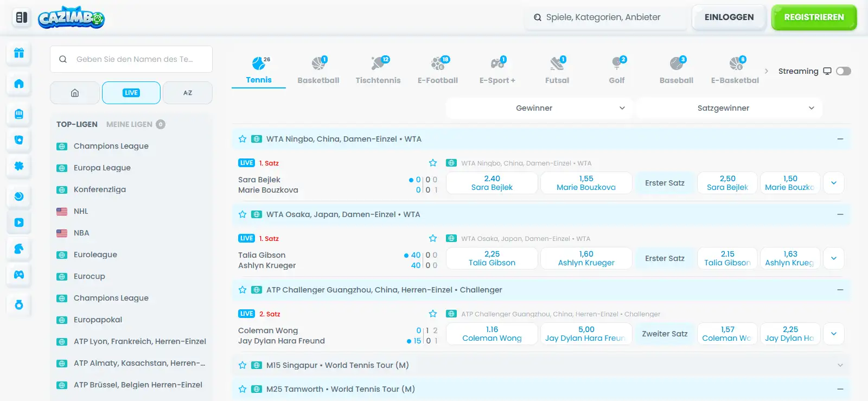Viewport: 868px width, 401px height.
Task: Favorite the Sara Bejlek match star
Action: coord(433,163)
